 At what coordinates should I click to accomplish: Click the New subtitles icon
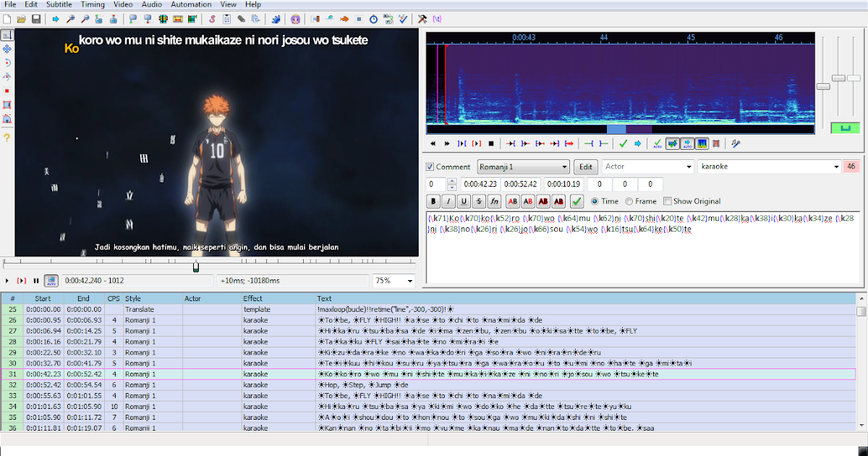(7, 18)
